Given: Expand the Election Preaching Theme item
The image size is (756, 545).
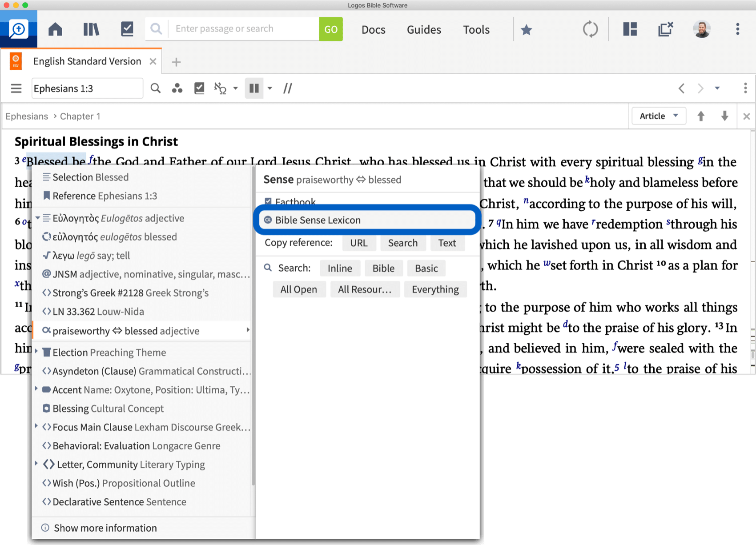Looking at the screenshot, I should [36, 351].
